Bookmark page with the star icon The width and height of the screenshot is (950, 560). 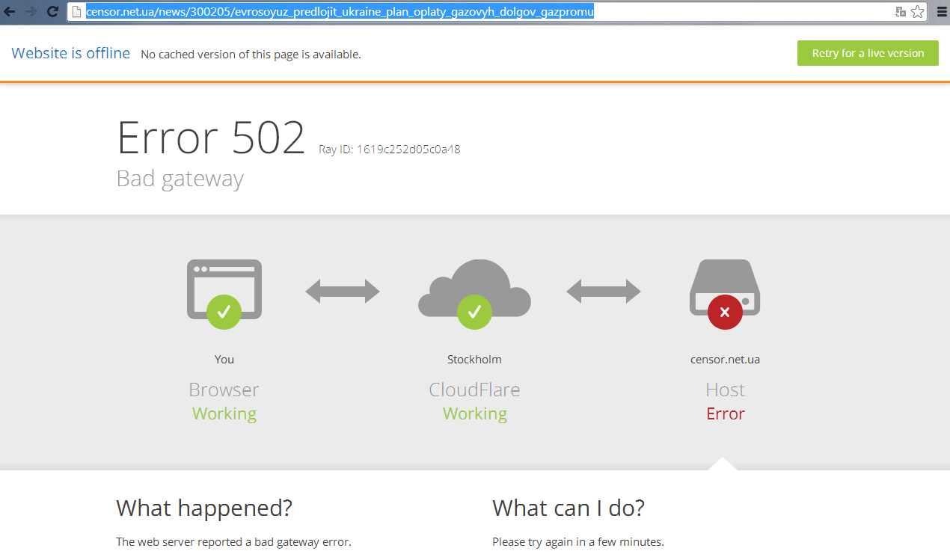[x=918, y=11]
